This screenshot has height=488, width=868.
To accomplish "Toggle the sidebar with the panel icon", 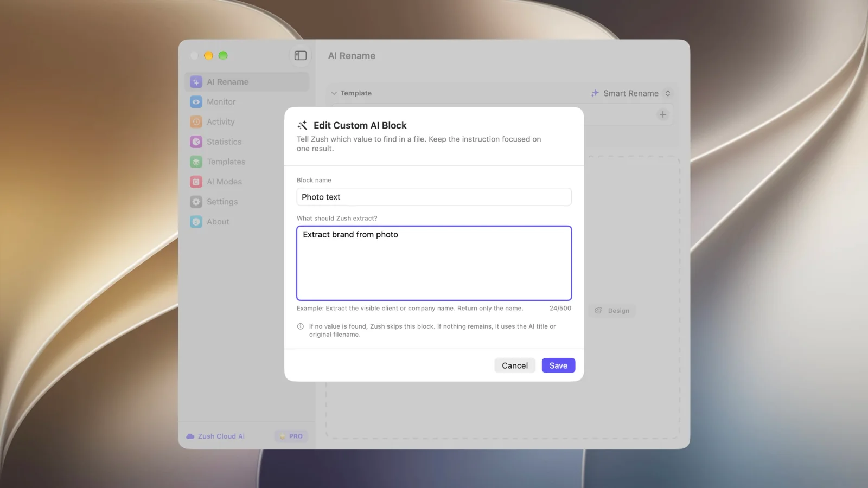I will tap(301, 55).
